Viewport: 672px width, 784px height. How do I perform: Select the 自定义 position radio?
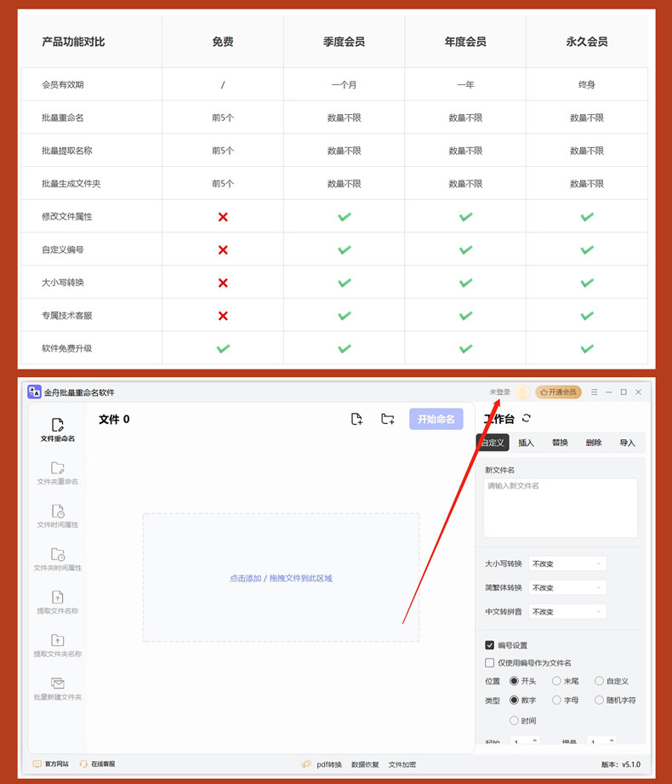pyautogui.click(x=599, y=680)
